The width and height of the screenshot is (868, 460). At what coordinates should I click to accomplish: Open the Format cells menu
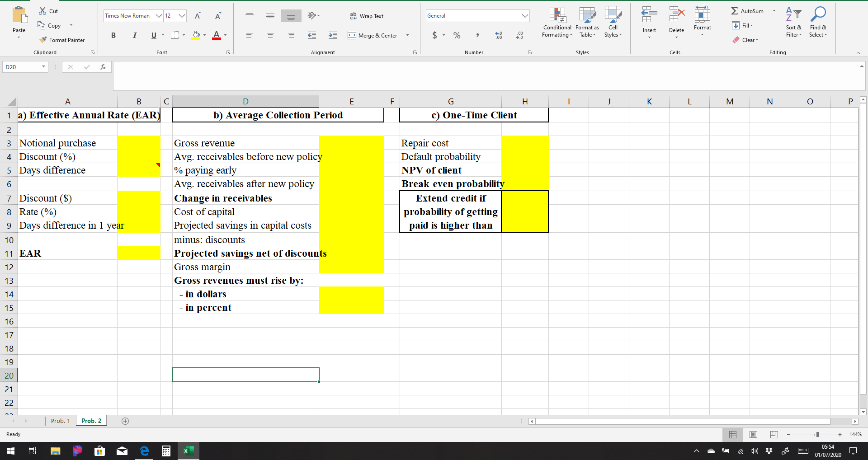[x=703, y=21]
